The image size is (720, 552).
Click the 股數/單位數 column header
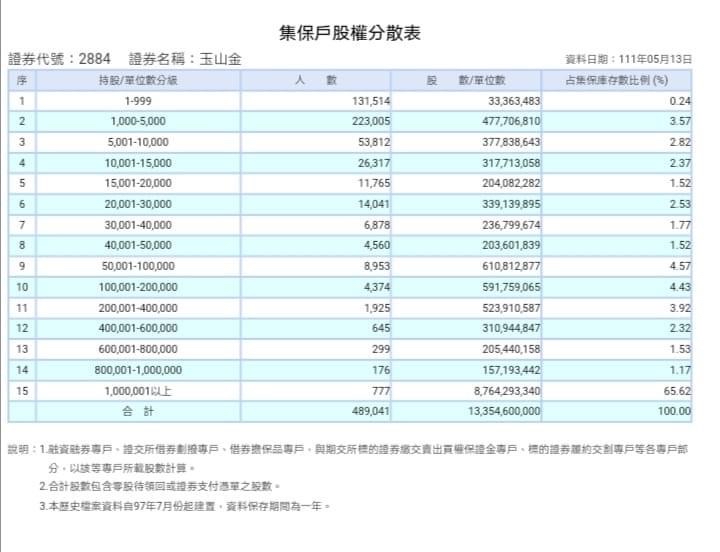[467, 80]
